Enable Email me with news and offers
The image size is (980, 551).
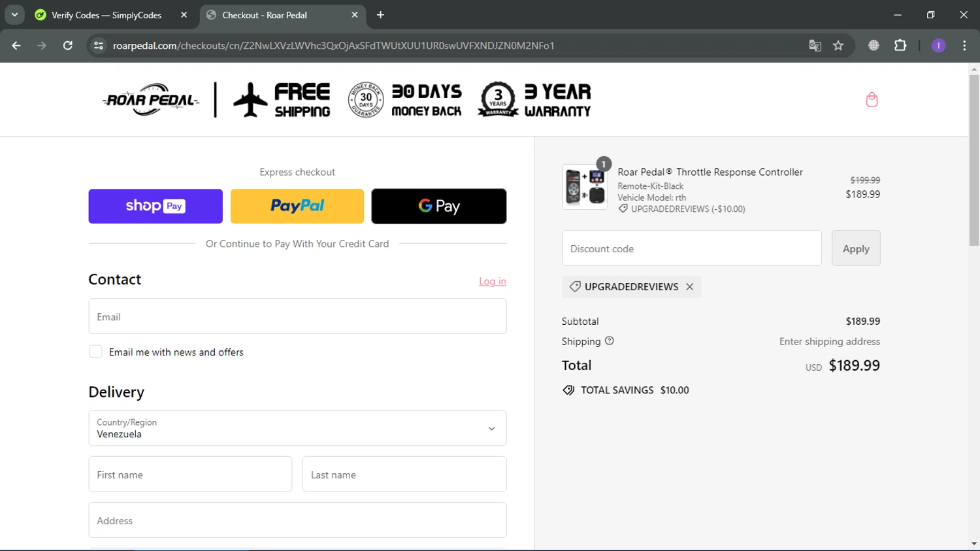(95, 352)
